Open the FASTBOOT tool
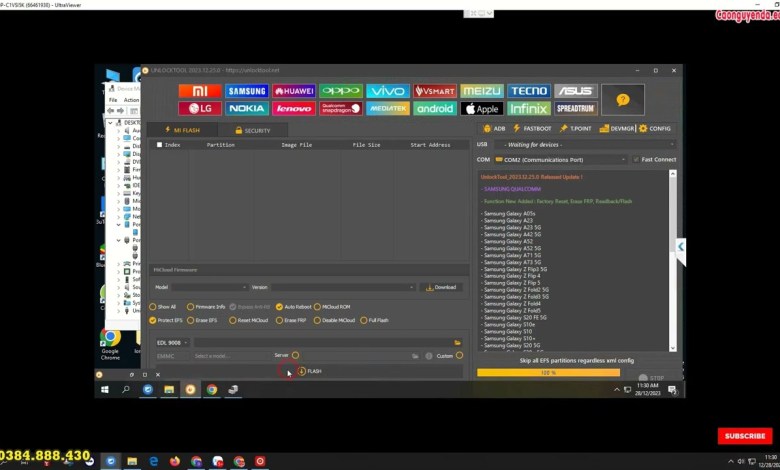The width and height of the screenshot is (780, 470). [x=532, y=128]
